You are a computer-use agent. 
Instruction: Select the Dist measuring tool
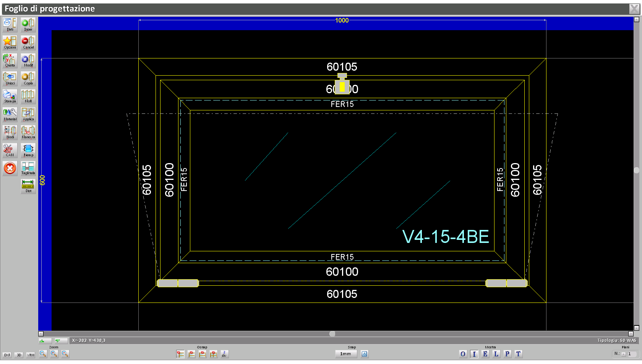click(x=28, y=186)
